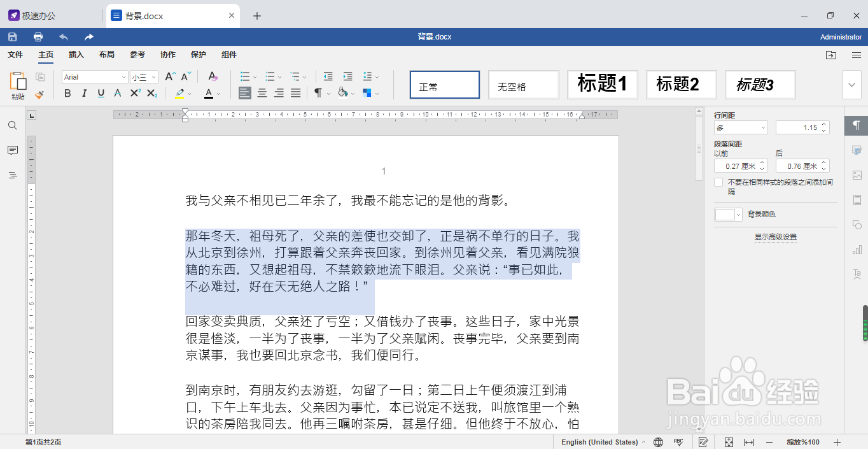The image size is (868, 449).
Task: Expand the bullet list dropdown arrow
Action: pos(255,77)
